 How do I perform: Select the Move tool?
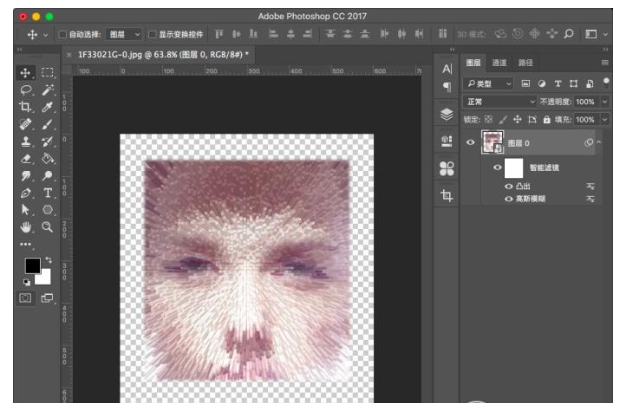[x=27, y=73]
